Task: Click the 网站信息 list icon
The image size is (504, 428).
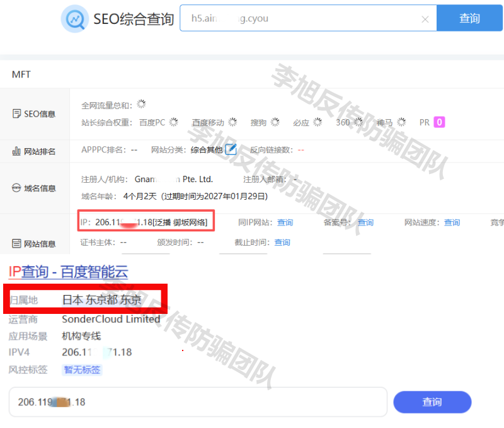Action: point(16,243)
